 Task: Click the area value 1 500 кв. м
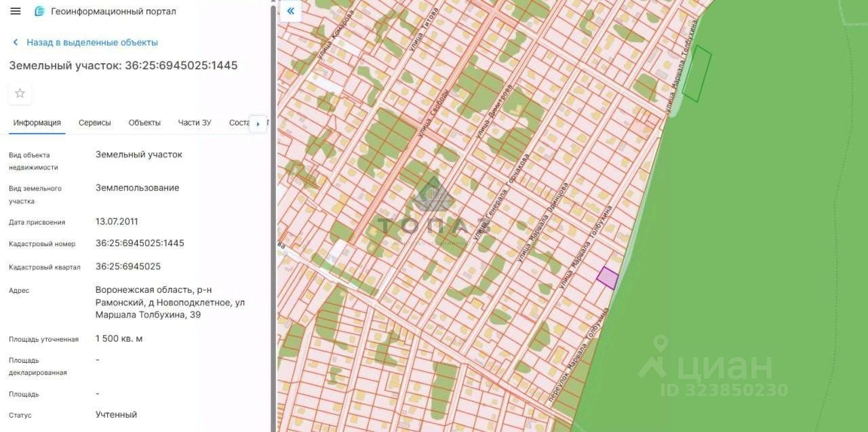tap(119, 339)
